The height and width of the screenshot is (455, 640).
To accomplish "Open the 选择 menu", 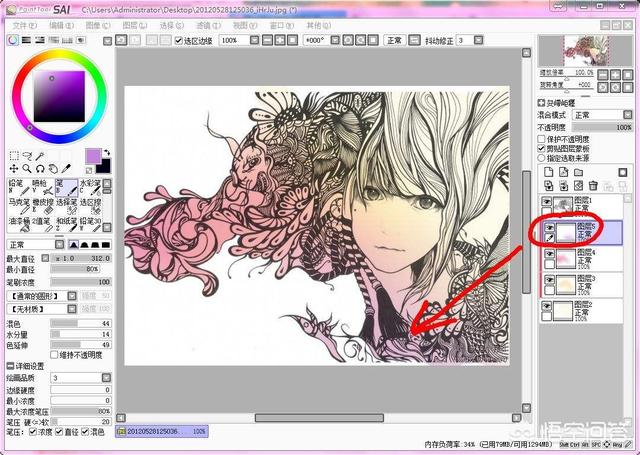I will coord(171,26).
